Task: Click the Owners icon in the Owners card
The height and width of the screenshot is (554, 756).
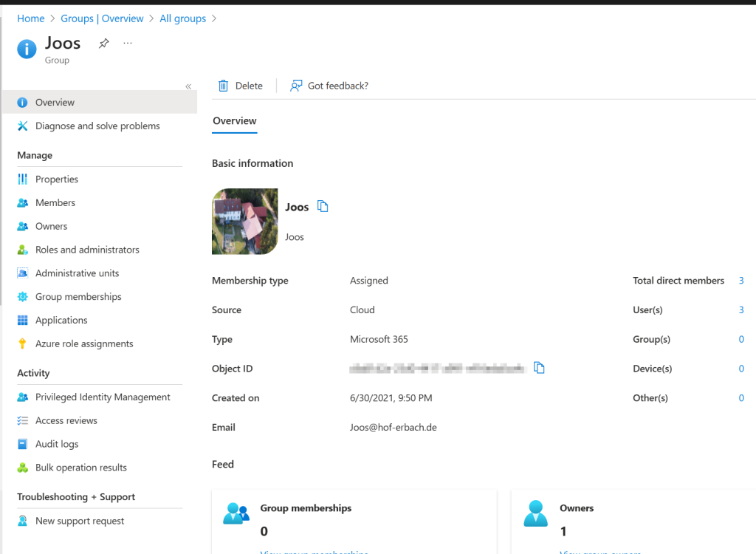Action: pos(535,513)
